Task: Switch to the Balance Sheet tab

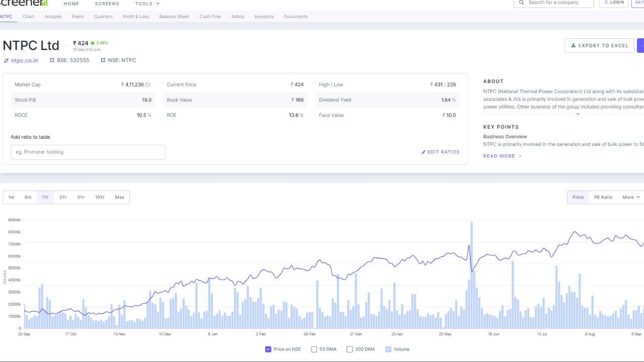Action: pyautogui.click(x=175, y=17)
